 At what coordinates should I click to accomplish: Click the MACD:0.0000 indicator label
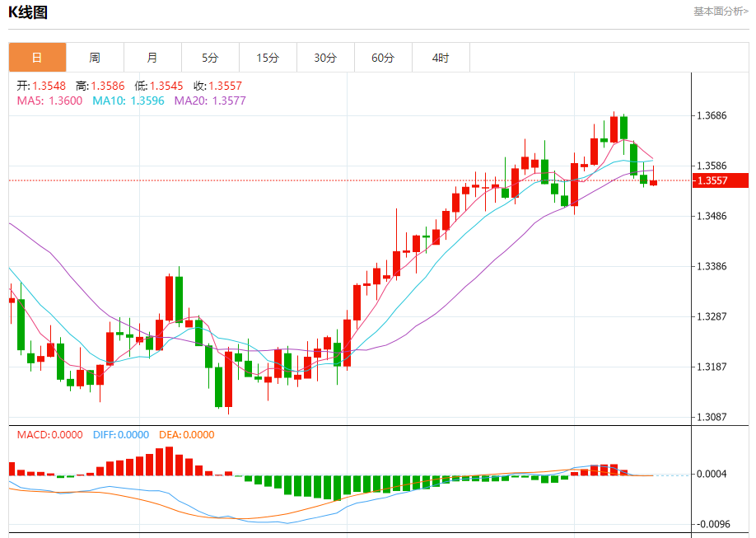click(49, 435)
